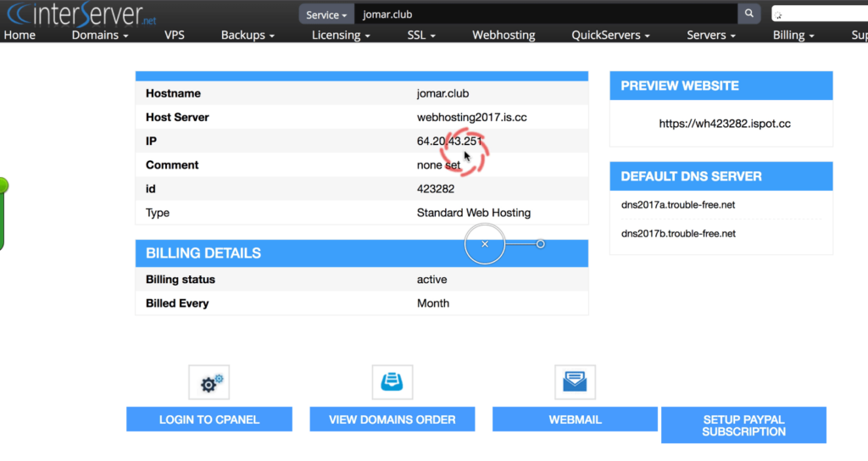Select the hostname value jomar.club
The width and height of the screenshot is (868, 461).
(x=442, y=93)
